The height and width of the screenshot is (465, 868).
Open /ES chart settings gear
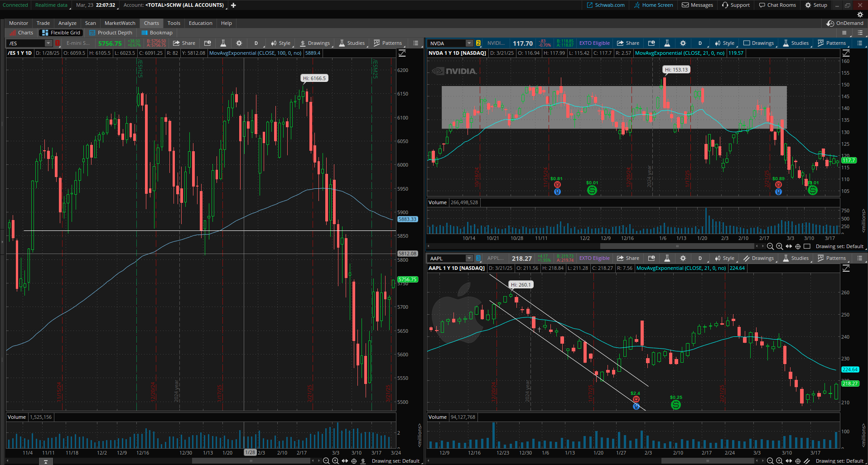point(239,43)
